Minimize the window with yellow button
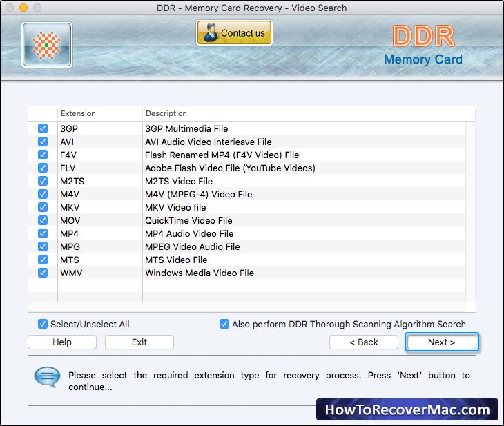Screen dimensions: 504x426 (x=23, y=8)
